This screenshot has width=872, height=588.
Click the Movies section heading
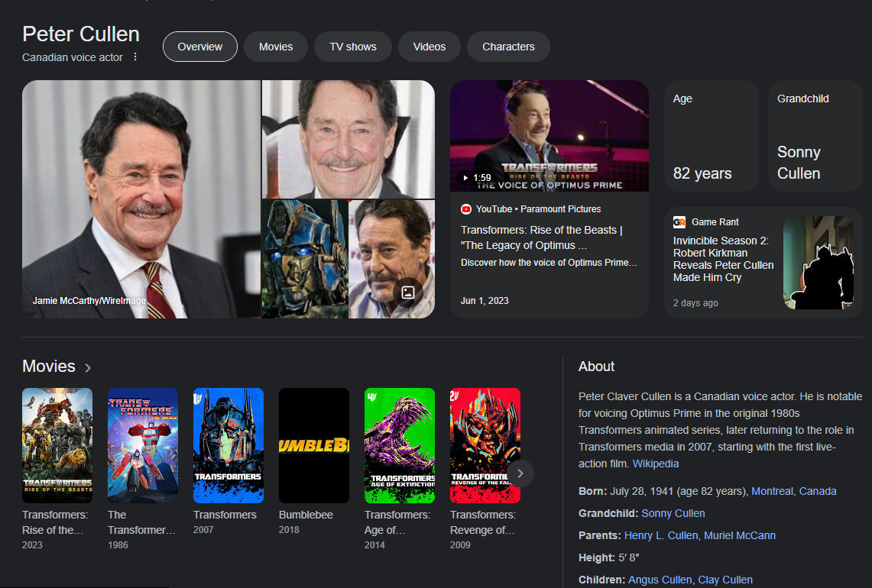(49, 367)
